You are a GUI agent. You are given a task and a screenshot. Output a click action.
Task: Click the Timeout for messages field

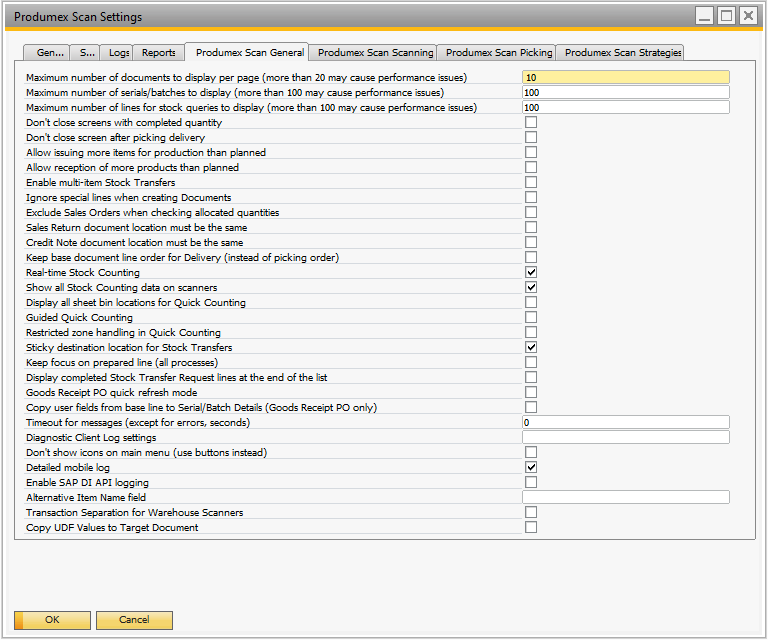pyautogui.click(x=625, y=422)
